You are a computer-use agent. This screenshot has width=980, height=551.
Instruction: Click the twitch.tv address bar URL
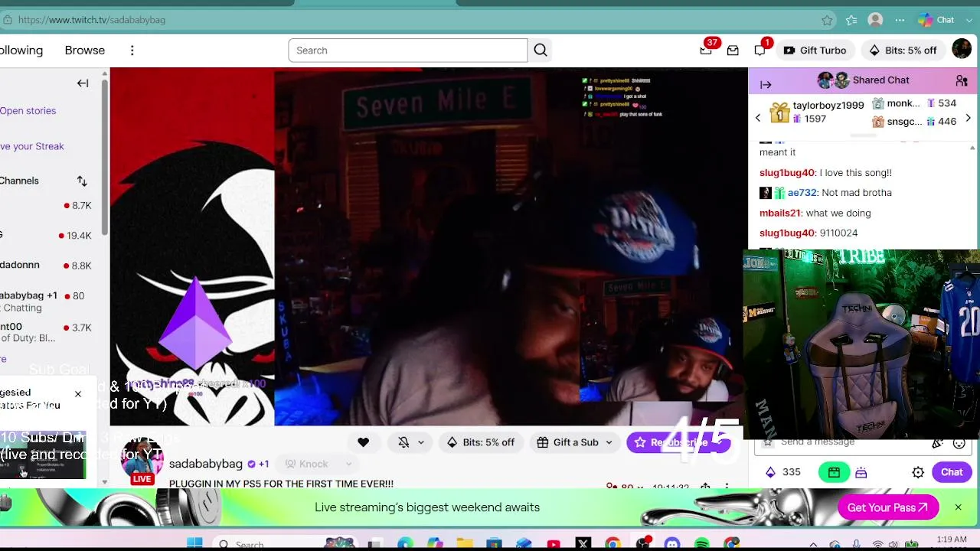point(91,20)
